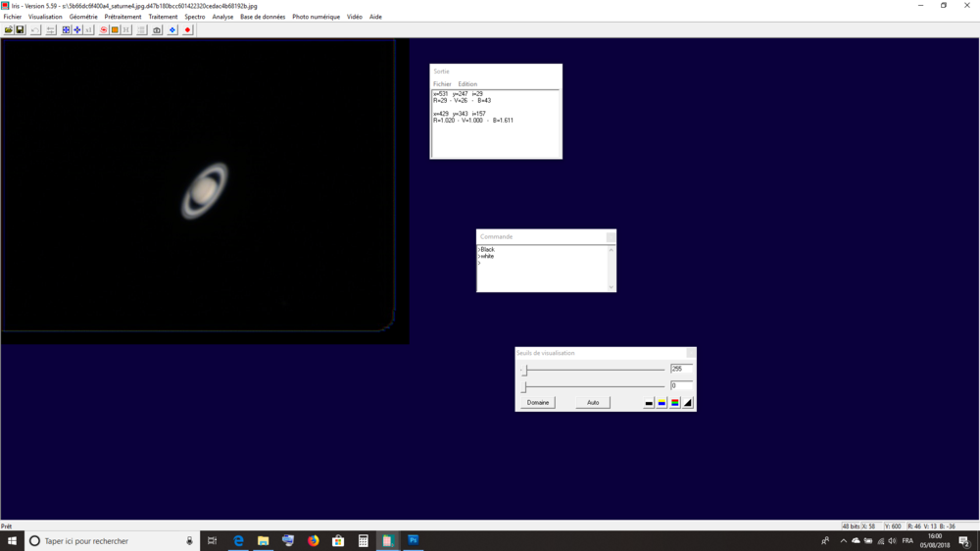Click the red S stacking icon
This screenshot has height=551, width=980.
(x=104, y=30)
